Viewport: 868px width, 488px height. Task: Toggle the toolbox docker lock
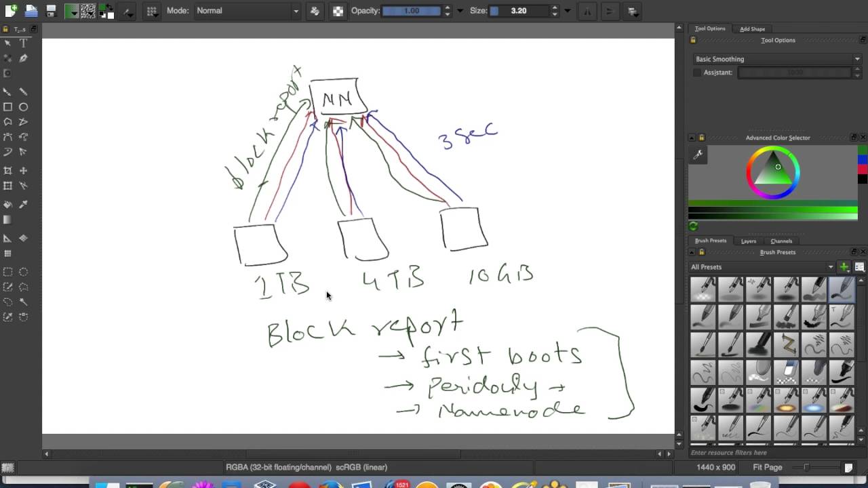[5, 29]
